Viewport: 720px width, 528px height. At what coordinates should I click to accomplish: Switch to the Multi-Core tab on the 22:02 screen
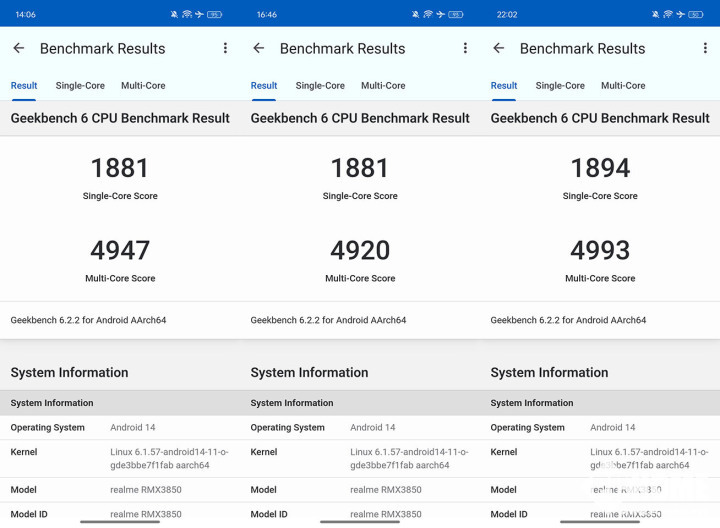tap(623, 86)
